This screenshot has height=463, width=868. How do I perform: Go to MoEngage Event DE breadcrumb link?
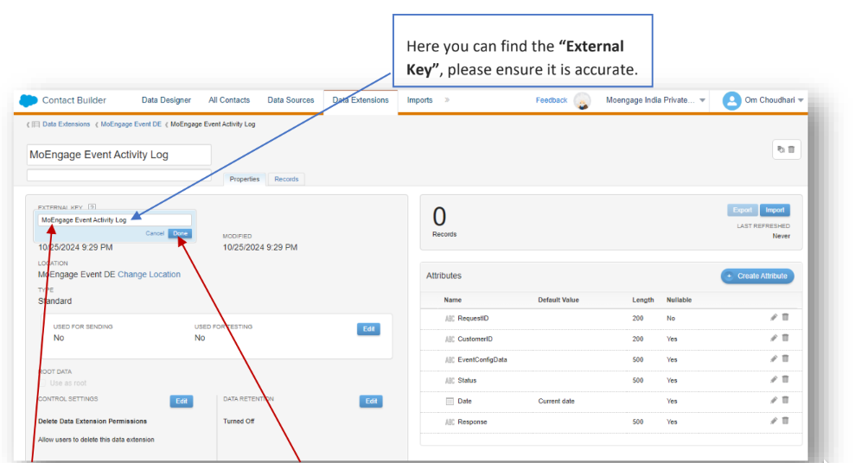click(x=131, y=124)
